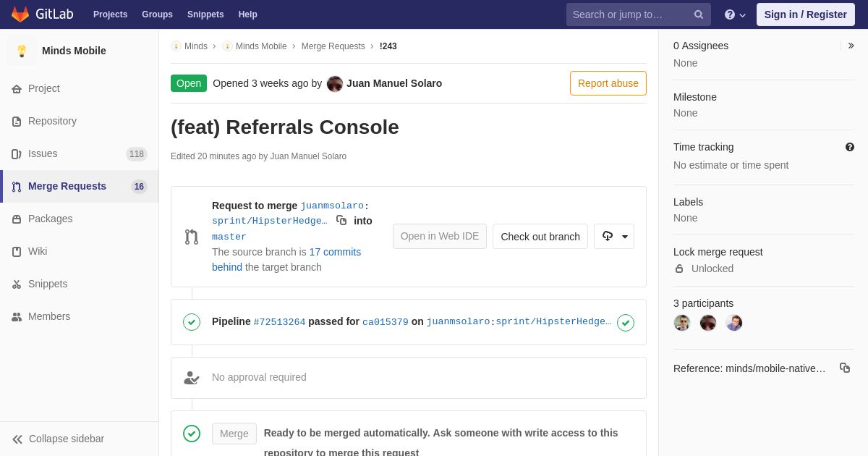Open author link Juan Manuel Solaro
868x456 pixels.
pos(394,83)
